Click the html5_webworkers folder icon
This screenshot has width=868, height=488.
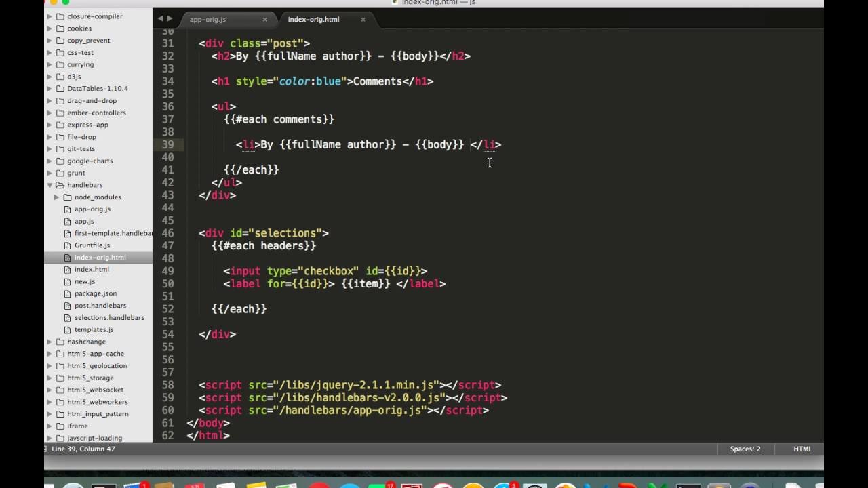60,402
